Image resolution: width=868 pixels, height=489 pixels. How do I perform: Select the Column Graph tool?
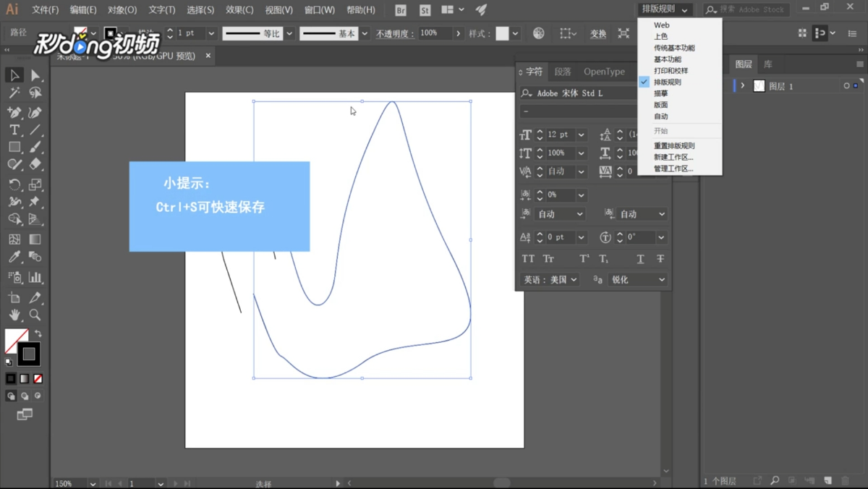(x=35, y=277)
